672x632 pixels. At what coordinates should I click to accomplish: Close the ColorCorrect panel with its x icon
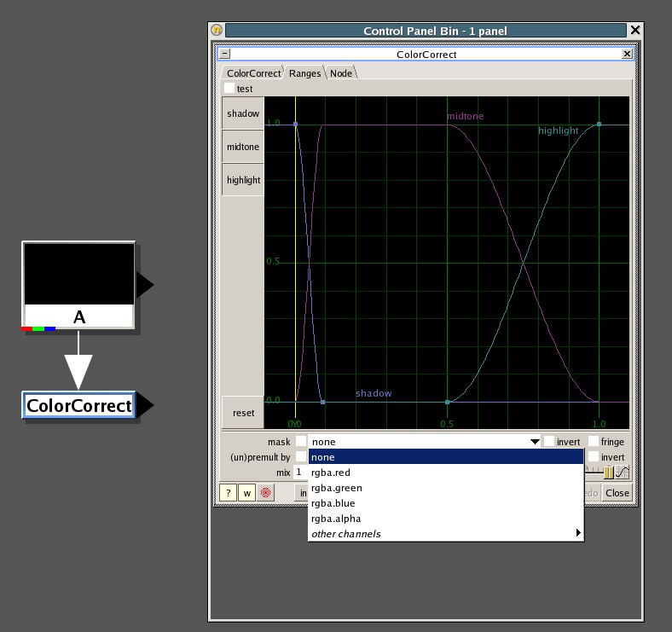coord(627,54)
